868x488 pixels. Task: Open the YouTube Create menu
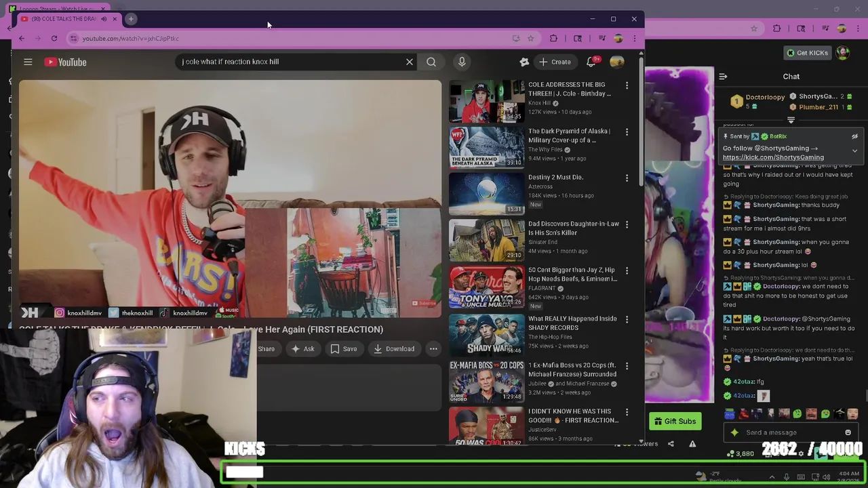click(555, 62)
